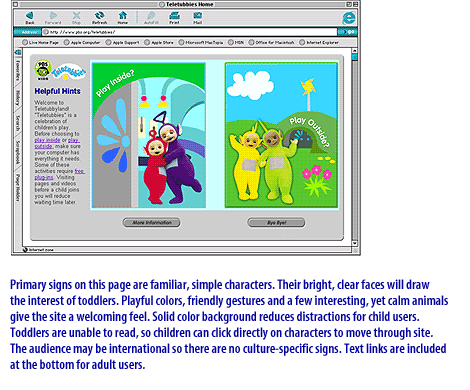The width and height of the screenshot is (470, 390).
Task: Click the vertical scrollbar thumb
Action: click(354, 57)
